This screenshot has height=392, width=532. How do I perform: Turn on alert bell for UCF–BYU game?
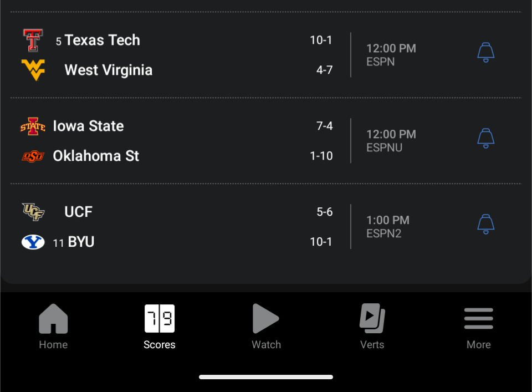pyautogui.click(x=486, y=224)
